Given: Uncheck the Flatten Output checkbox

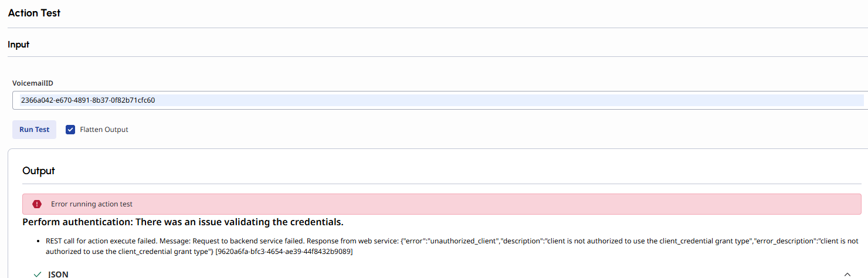Looking at the screenshot, I should coord(70,130).
